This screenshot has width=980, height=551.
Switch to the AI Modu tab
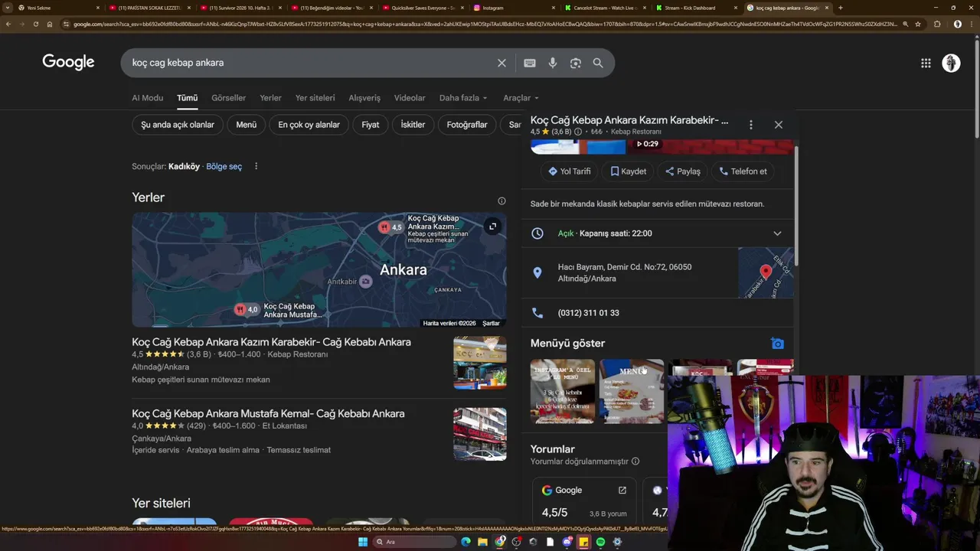click(x=148, y=98)
